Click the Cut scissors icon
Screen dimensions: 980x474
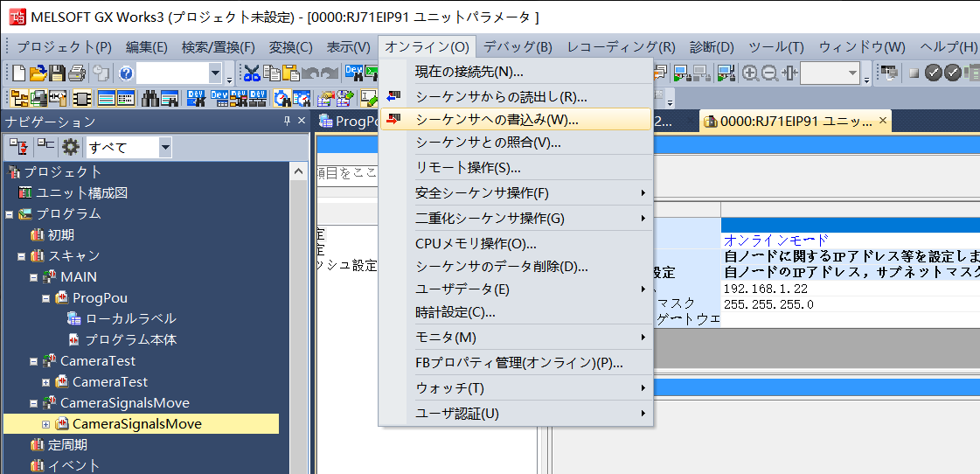click(252, 73)
